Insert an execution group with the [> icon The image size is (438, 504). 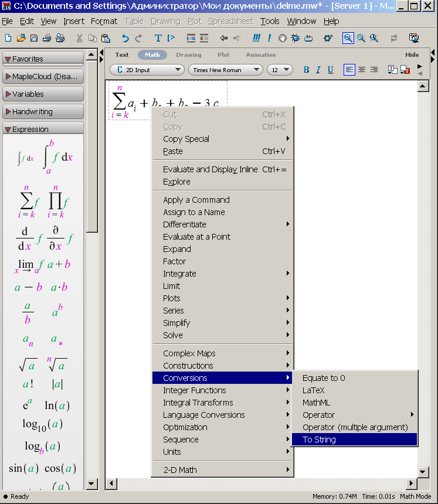171,38
